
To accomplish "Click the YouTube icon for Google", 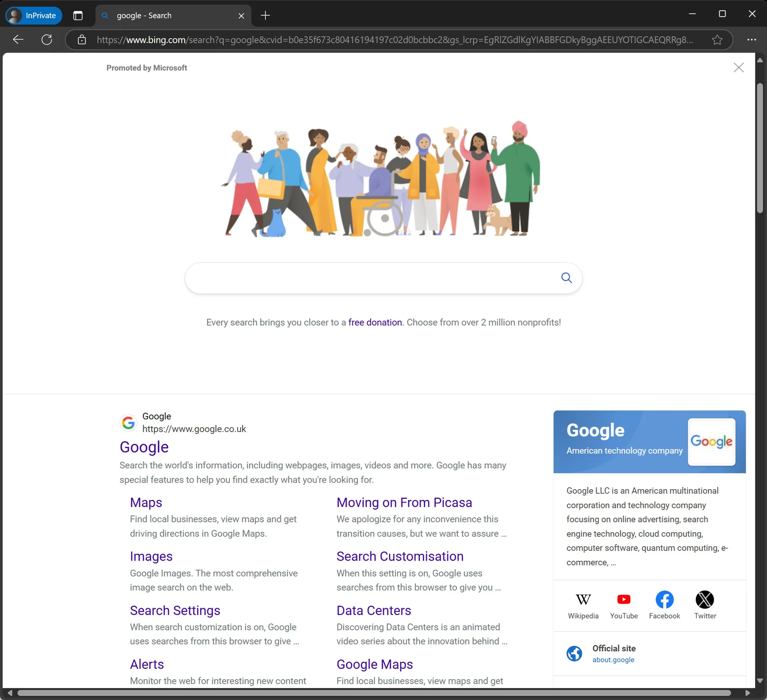I will click(x=623, y=599).
